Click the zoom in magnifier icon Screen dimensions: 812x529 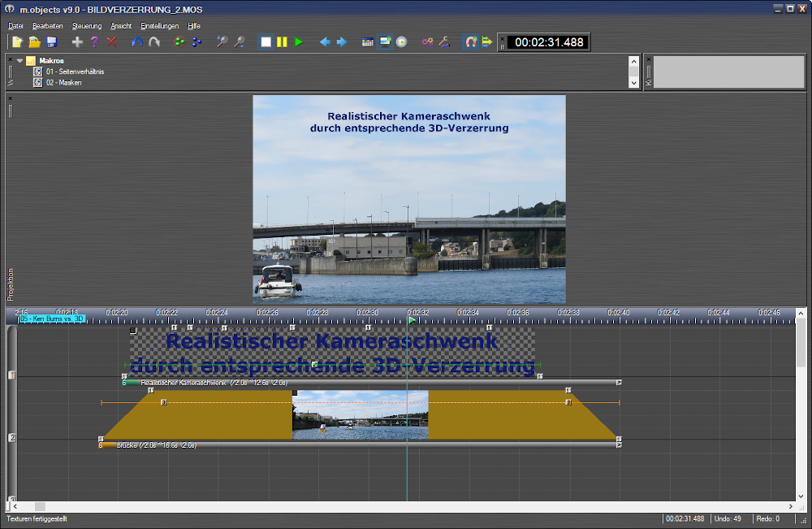(222, 41)
